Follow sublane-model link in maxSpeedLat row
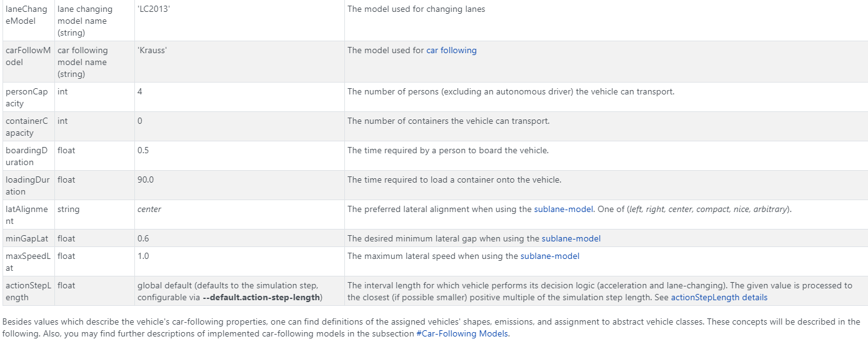The width and height of the screenshot is (868, 344). [549, 256]
